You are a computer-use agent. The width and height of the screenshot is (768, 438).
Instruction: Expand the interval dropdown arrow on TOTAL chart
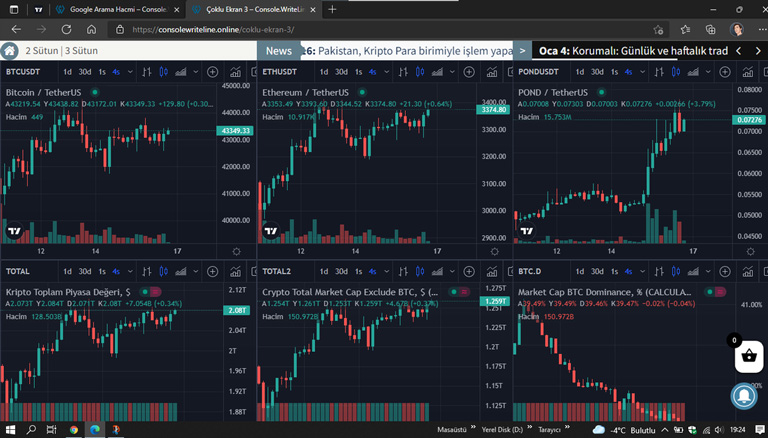(129, 271)
